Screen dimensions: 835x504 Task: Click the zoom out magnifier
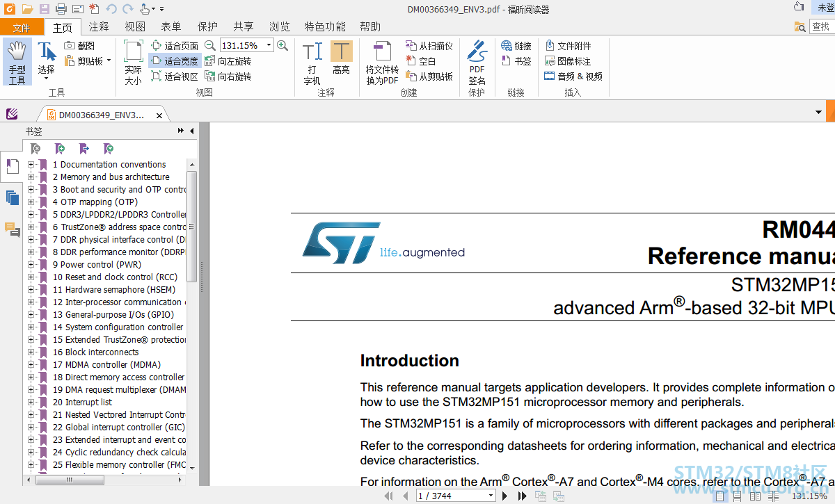click(x=209, y=46)
